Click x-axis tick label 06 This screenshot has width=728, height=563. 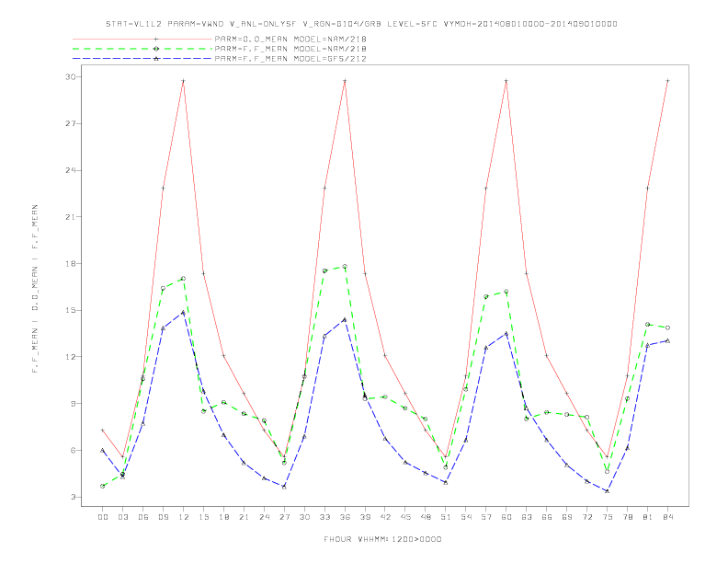[143, 517]
